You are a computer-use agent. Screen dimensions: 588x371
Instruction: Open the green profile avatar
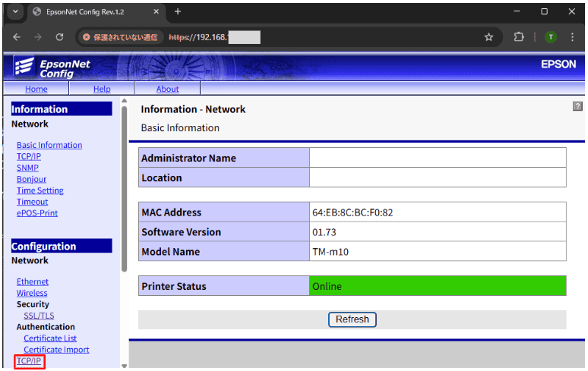pyautogui.click(x=551, y=37)
